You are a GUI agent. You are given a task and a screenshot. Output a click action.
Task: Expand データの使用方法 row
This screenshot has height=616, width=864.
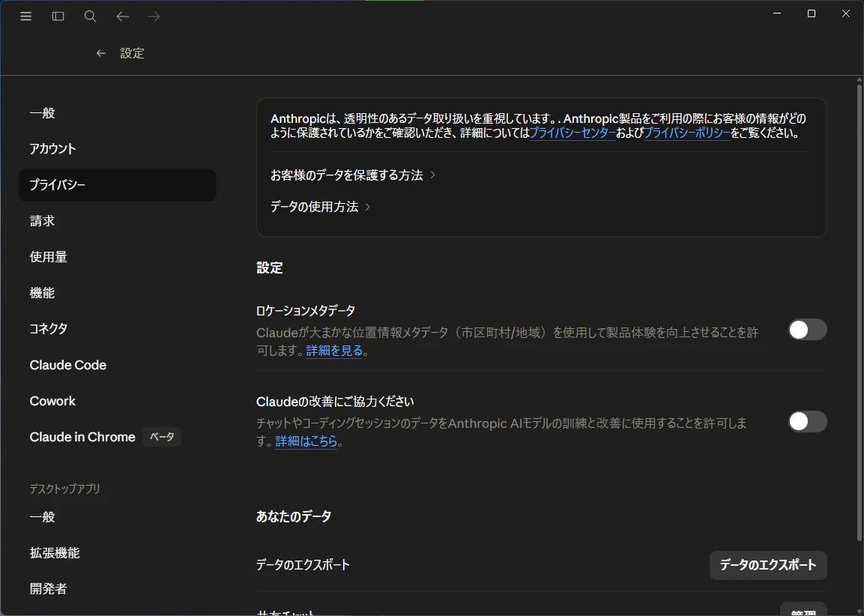point(321,207)
